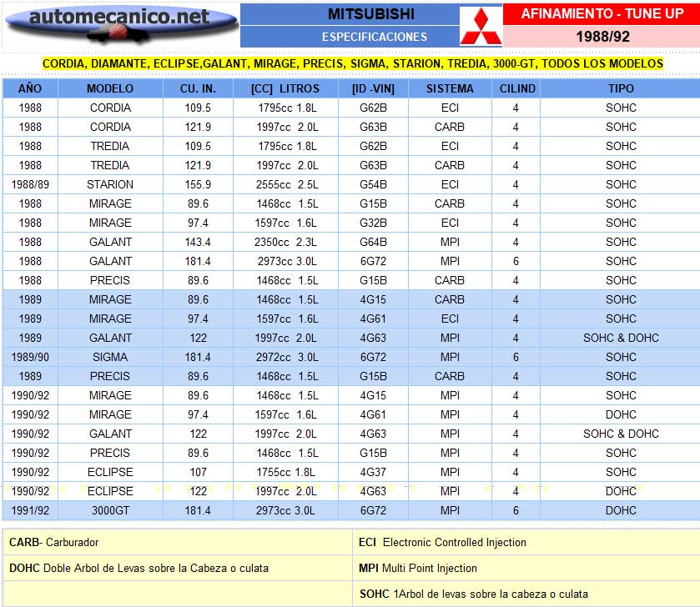Click the 107 cubic inch value

(199, 472)
